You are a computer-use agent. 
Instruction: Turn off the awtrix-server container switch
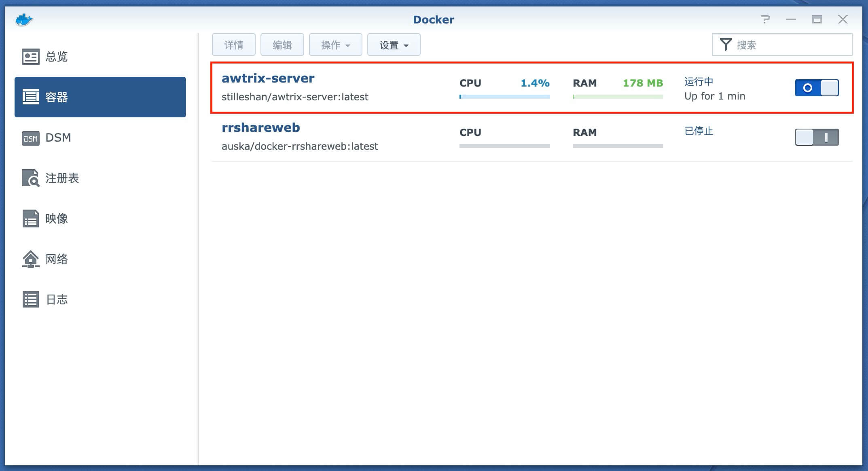click(x=817, y=88)
